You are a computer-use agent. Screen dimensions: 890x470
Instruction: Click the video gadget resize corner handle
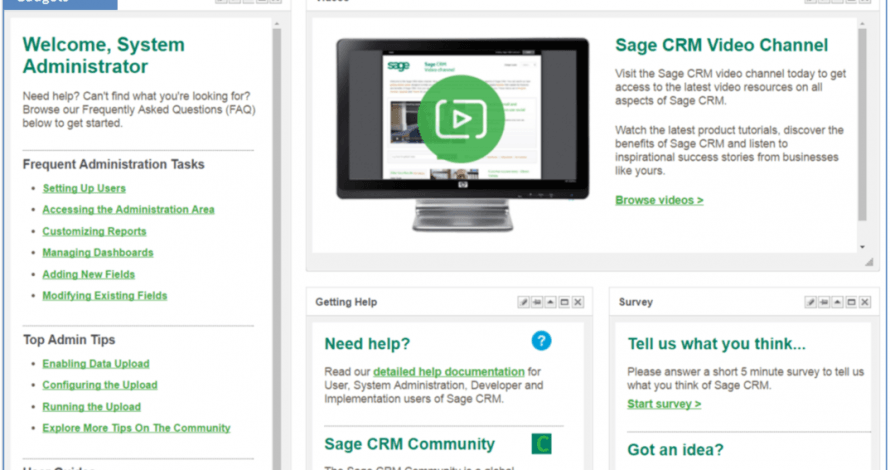(x=869, y=262)
